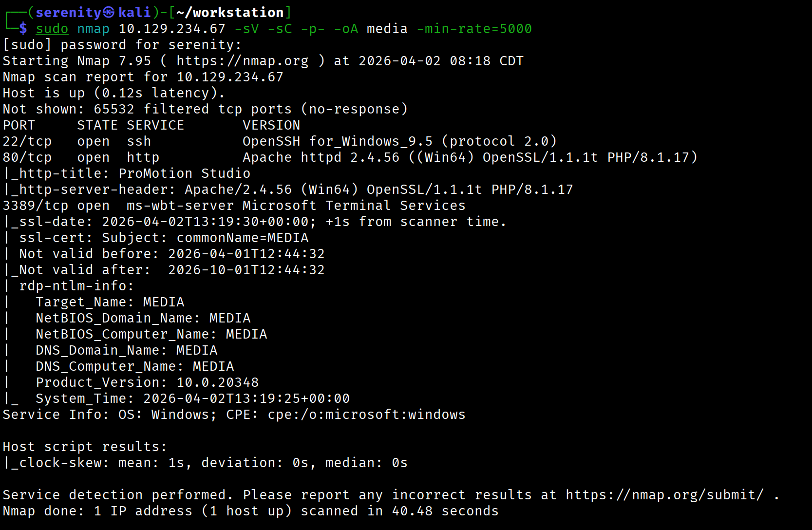
Task: Click the underlined sudo command
Action: point(52,29)
